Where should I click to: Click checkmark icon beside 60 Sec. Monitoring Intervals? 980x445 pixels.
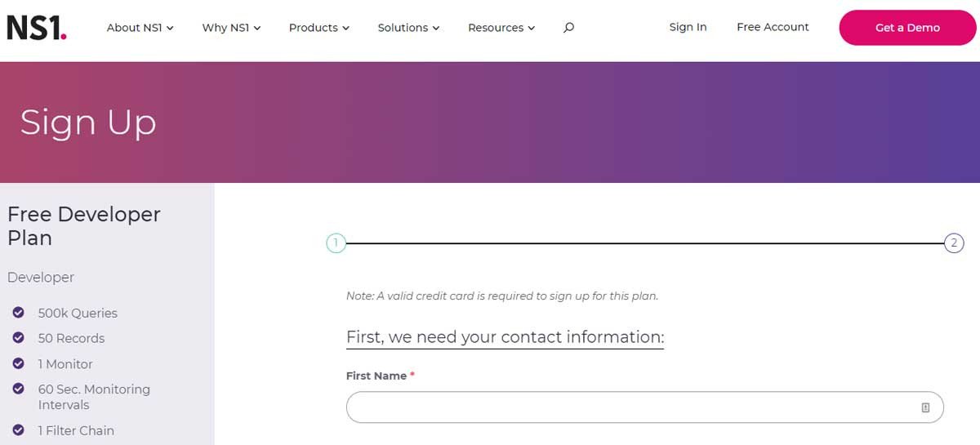(x=18, y=389)
